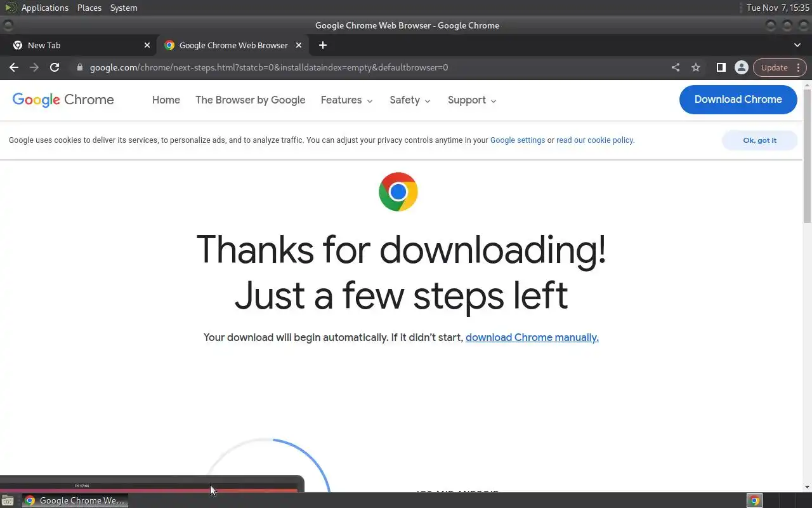Select the Google Chrome taskbar window button

(x=75, y=500)
